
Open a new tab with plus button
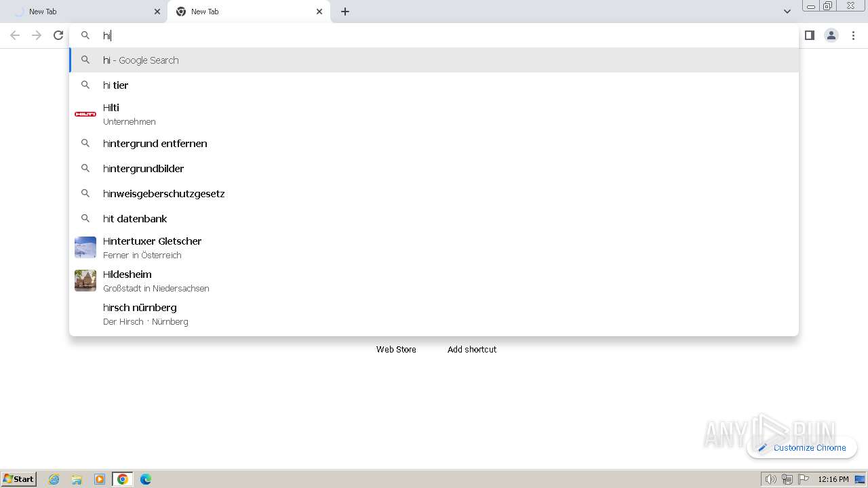tap(345, 12)
